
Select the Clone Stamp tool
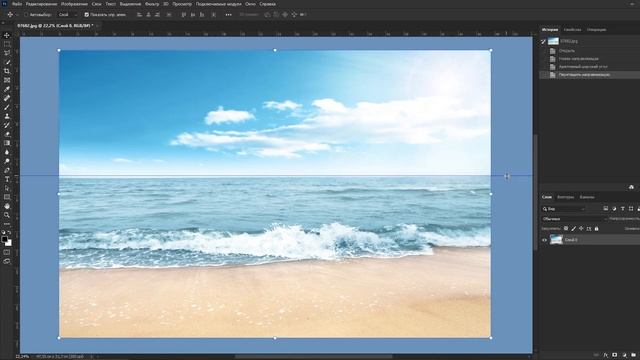click(x=7, y=116)
